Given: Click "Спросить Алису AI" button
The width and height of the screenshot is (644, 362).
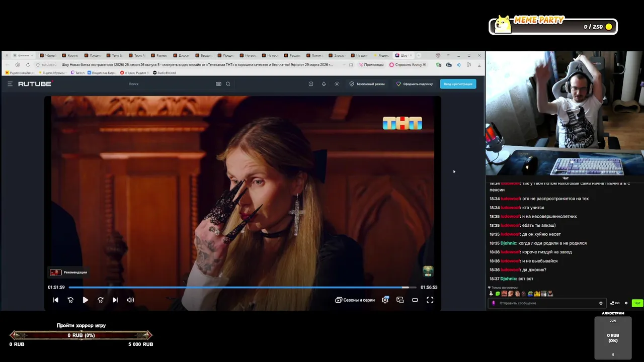Looking at the screenshot, I should pyautogui.click(x=408, y=65).
